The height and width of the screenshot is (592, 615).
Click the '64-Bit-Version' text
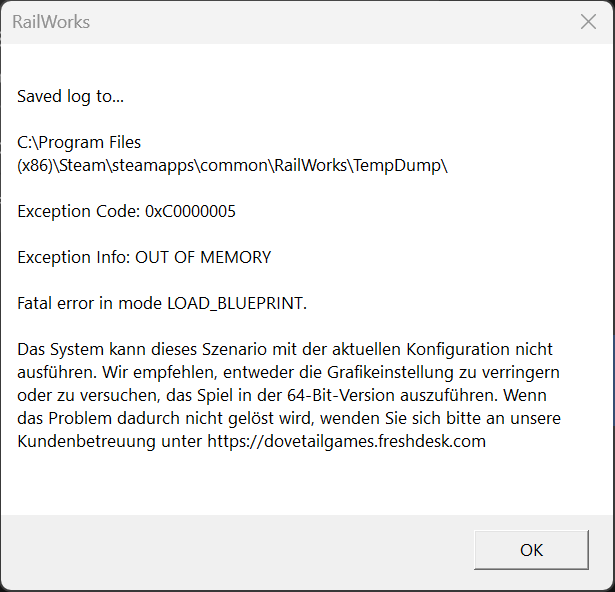[x=341, y=395]
